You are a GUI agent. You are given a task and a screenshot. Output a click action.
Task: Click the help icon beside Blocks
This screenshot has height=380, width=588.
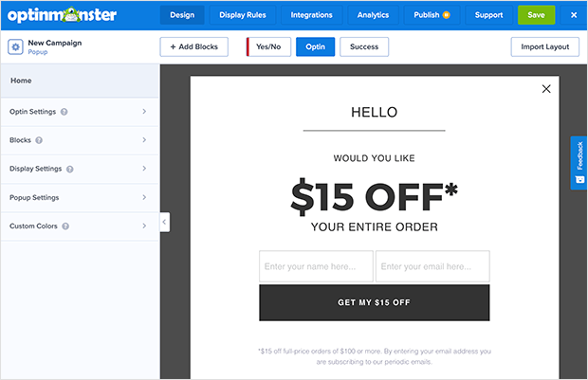39,140
